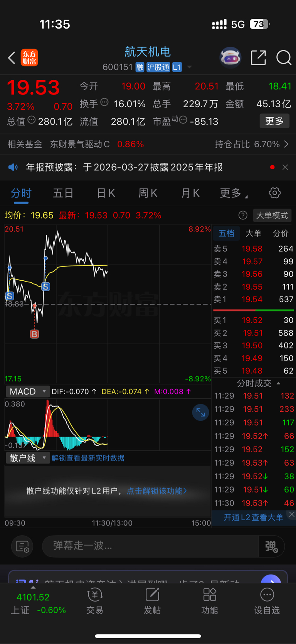Image resolution: width=296 pixels, height=644 pixels.
Task: Switch to the 五日 tab
Action: [63, 193]
